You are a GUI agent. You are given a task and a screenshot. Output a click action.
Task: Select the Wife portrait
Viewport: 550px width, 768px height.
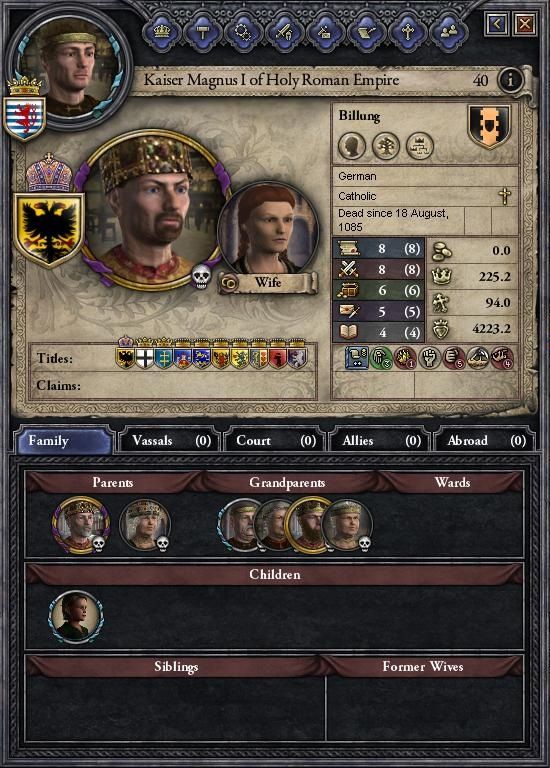coord(267,229)
